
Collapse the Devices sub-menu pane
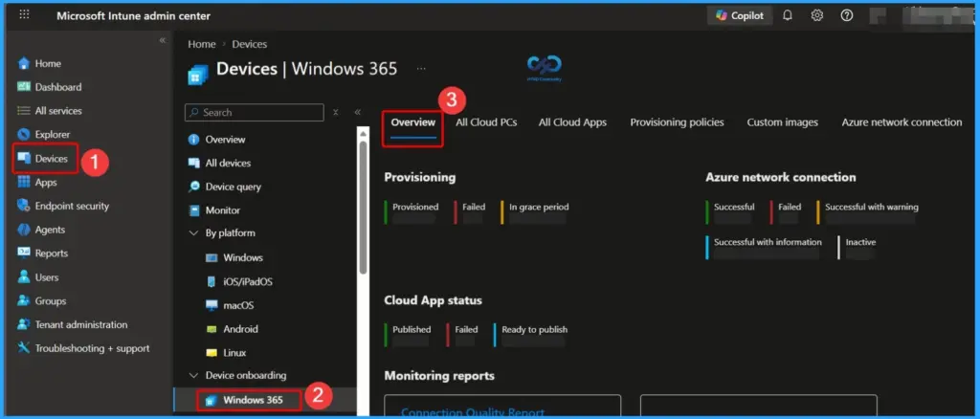[358, 112]
